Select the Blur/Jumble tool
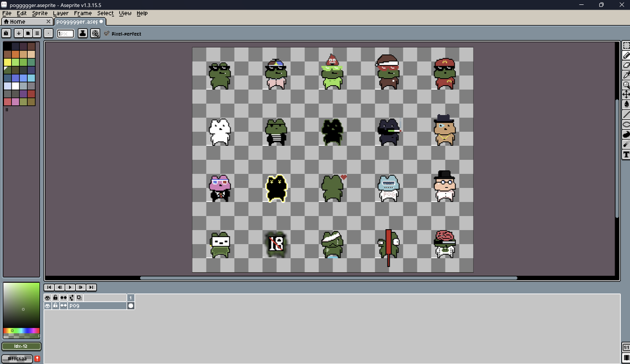The width and height of the screenshot is (630, 364). [x=626, y=144]
